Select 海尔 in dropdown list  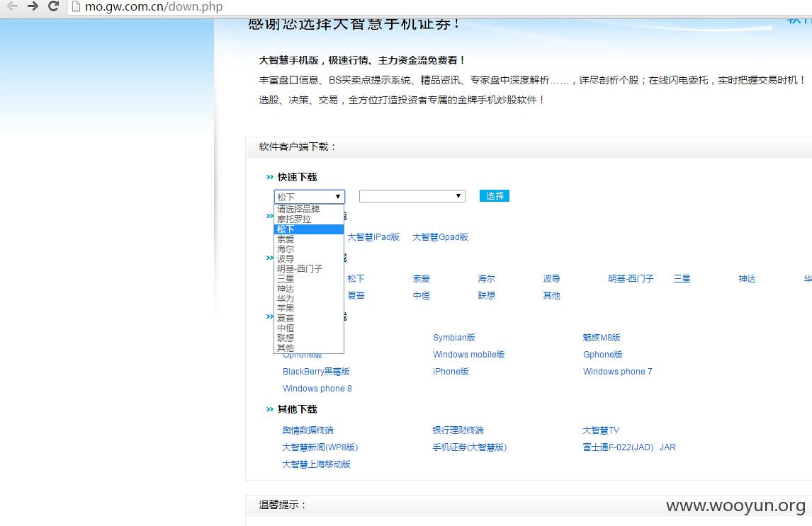tap(309, 248)
